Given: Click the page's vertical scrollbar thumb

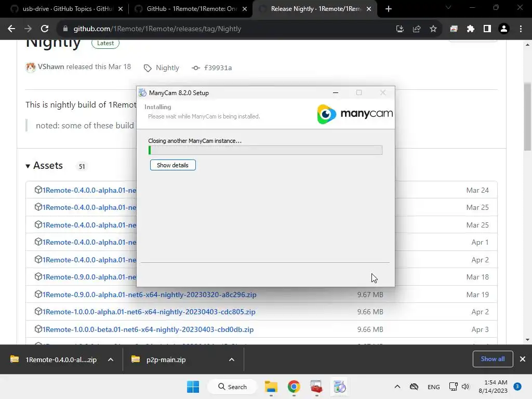Looking at the screenshot, I should pos(527,117).
